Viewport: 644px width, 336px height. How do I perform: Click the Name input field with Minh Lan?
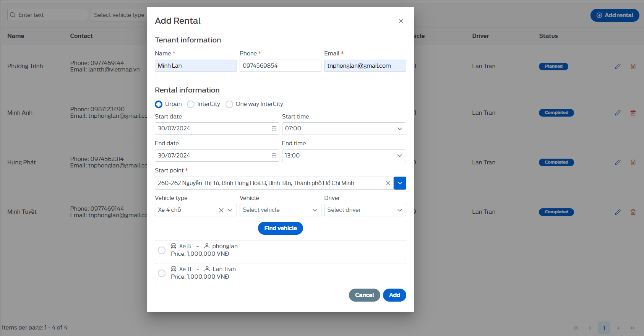(196, 66)
